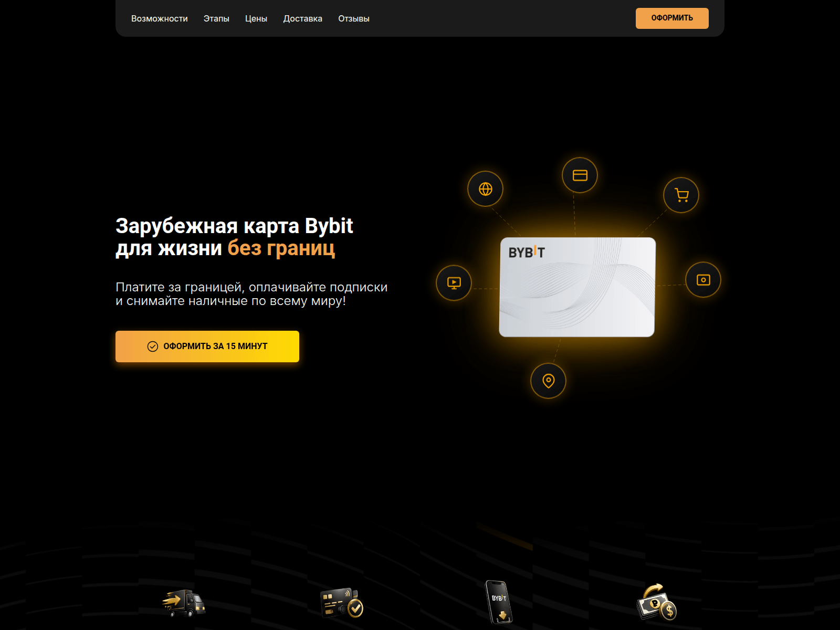Click the black card with checkmark icon
Image resolution: width=840 pixels, height=630 pixels.
(341, 603)
